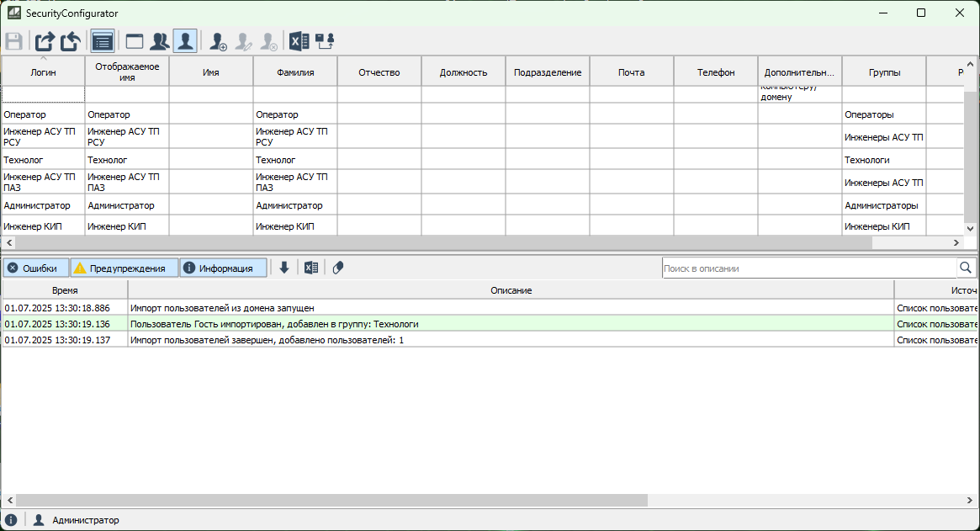Click the add user icon in toolbar

219,40
